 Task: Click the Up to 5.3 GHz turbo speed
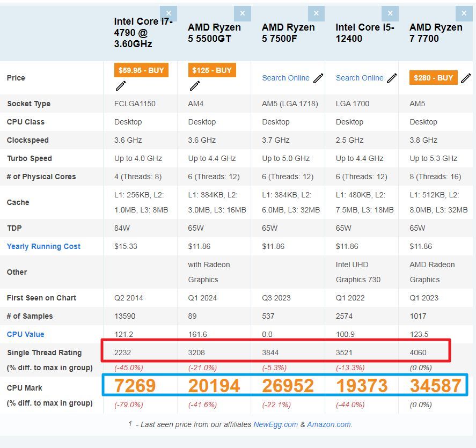[434, 158]
